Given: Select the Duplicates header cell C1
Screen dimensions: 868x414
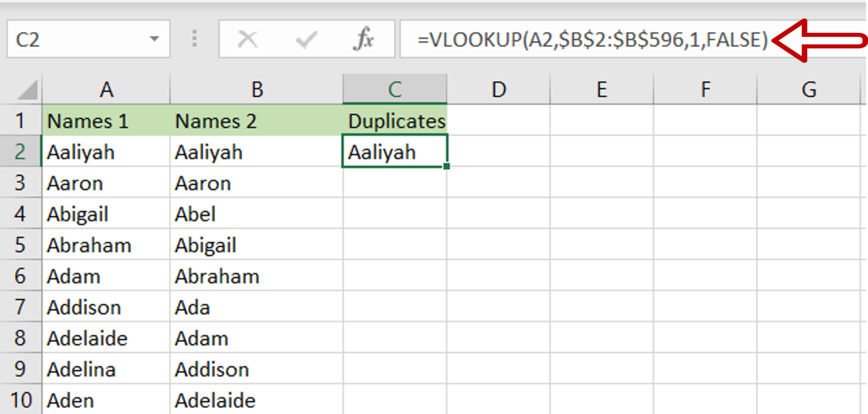Looking at the screenshot, I should click(394, 120).
